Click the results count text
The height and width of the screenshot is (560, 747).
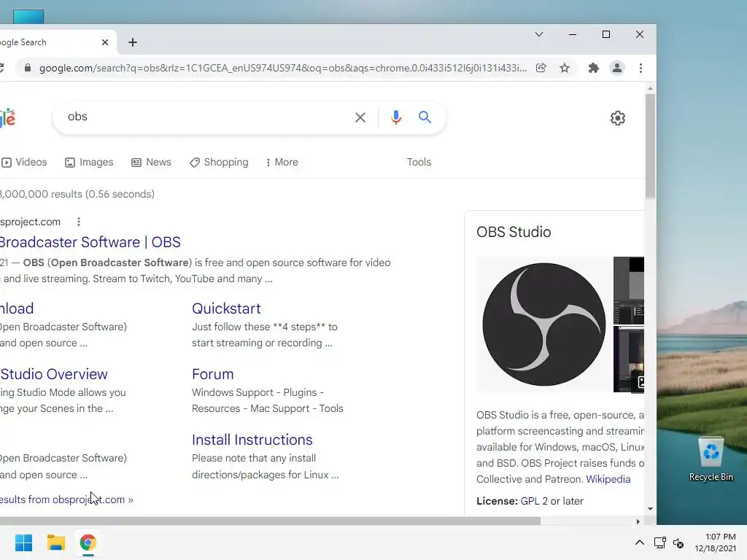(77, 194)
